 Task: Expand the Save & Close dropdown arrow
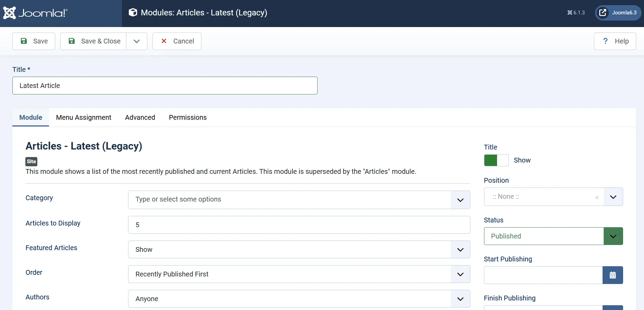[137, 41]
